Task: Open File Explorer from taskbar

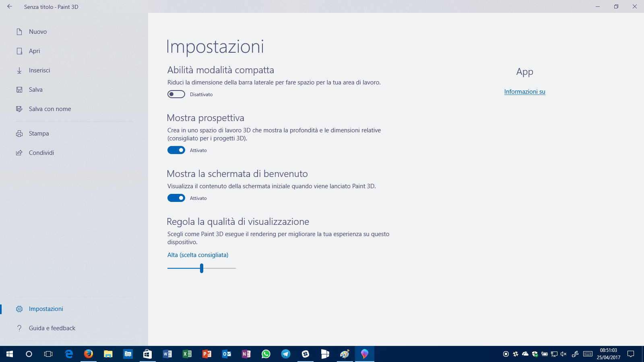Action: click(x=108, y=354)
